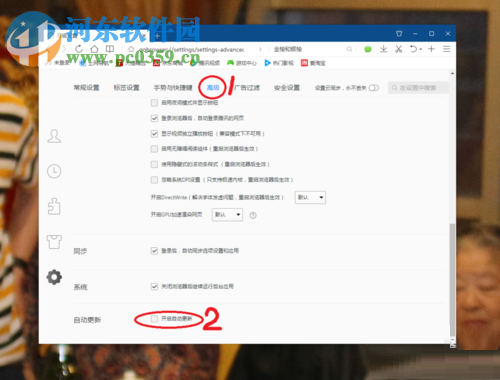Open the 热门影视 bookmark
Screen dimensions: 500x380
[279, 63]
